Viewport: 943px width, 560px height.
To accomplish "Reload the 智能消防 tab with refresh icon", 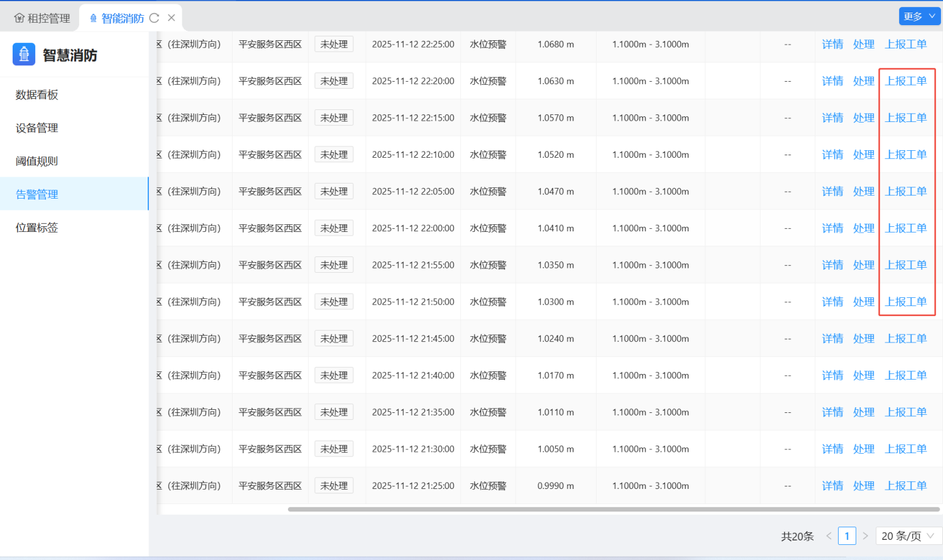I will tap(154, 18).
